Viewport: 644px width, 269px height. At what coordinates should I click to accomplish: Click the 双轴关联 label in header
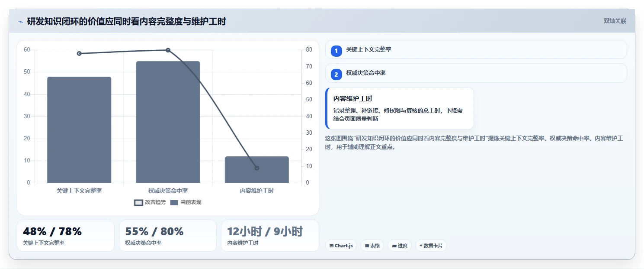(x=615, y=21)
